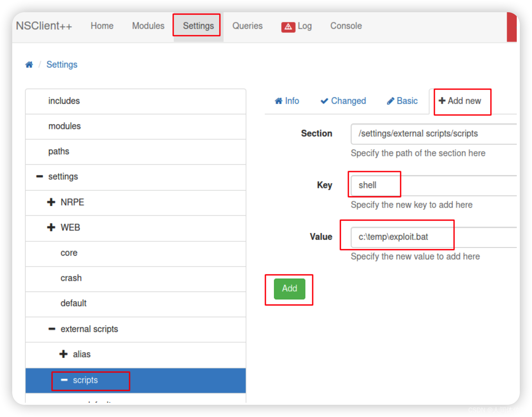The width and height of the screenshot is (532, 417).
Task: Expand the alias tree node
Action: coord(63,354)
